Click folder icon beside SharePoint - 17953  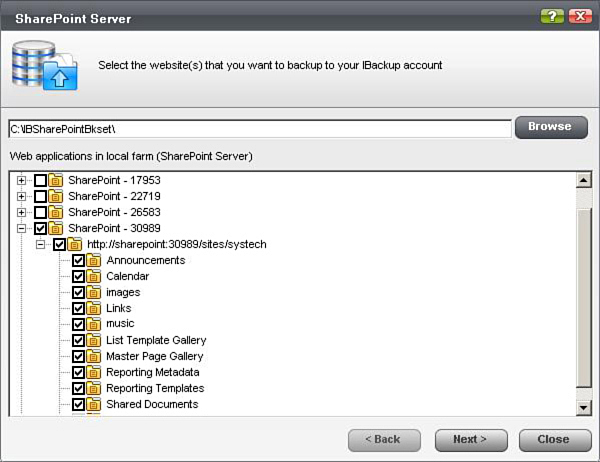coord(56,180)
